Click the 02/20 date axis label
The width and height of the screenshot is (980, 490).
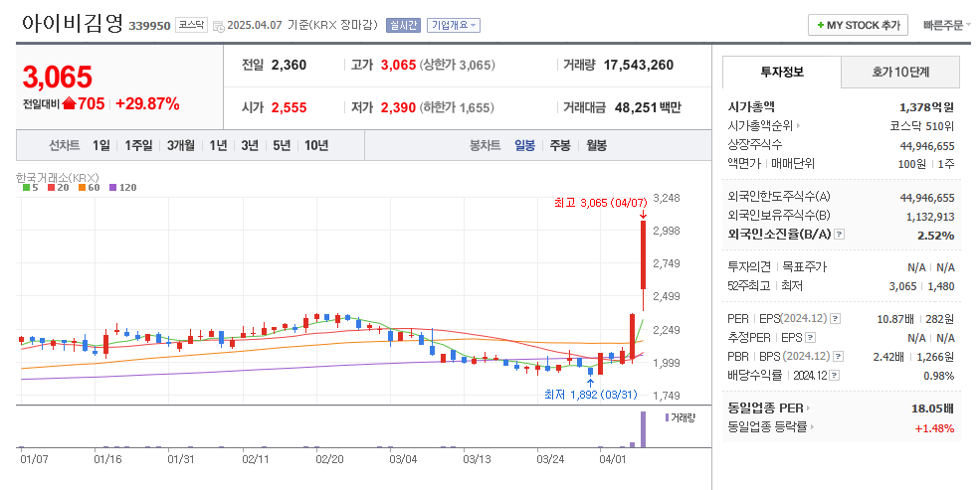329,459
